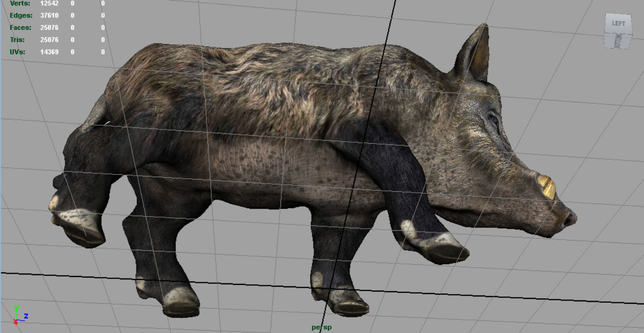Image resolution: width=644 pixels, height=333 pixels.
Task: Click the UV count value 14369
Action: coord(49,52)
